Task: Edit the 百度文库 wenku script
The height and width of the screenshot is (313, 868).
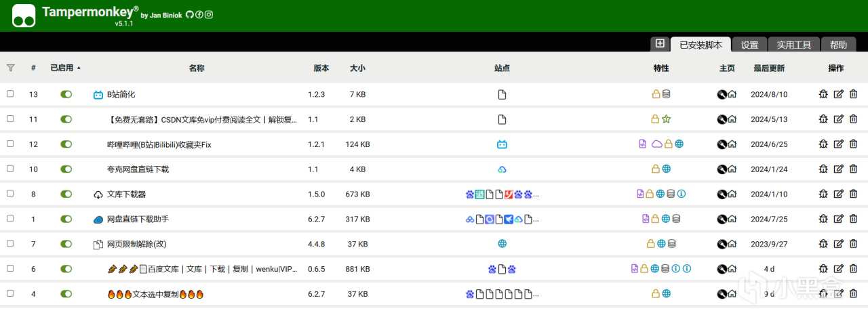Action: (x=838, y=268)
